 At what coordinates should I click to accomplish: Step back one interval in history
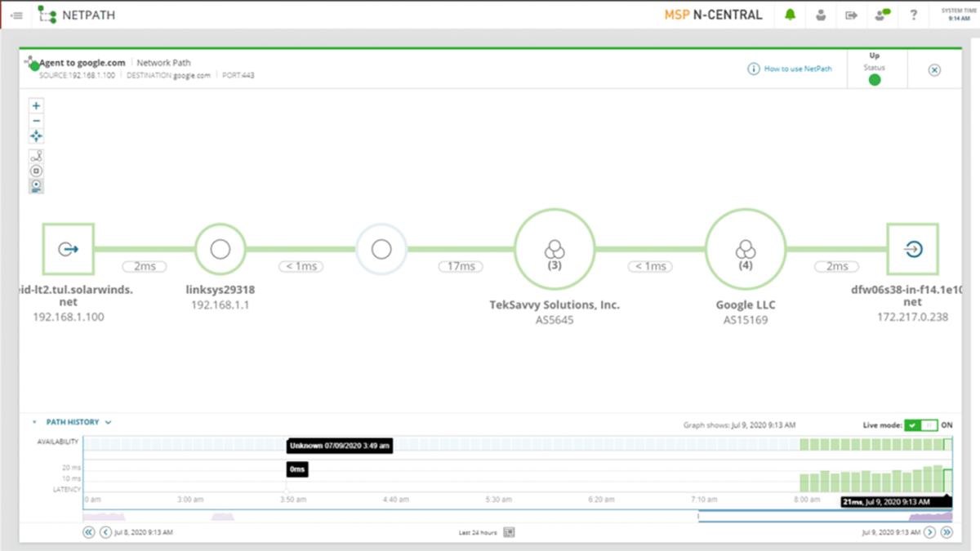(105, 532)
